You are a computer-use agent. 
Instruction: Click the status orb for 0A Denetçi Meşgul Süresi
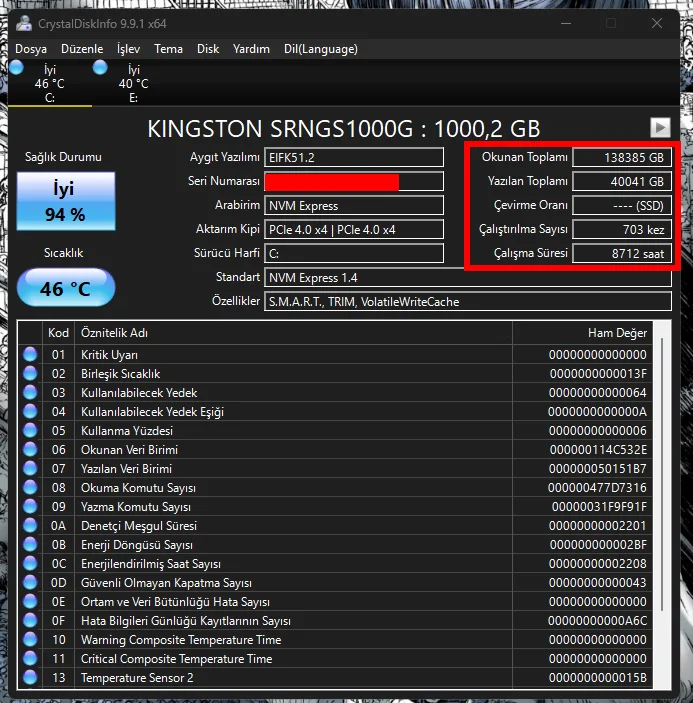coord(30,525)
